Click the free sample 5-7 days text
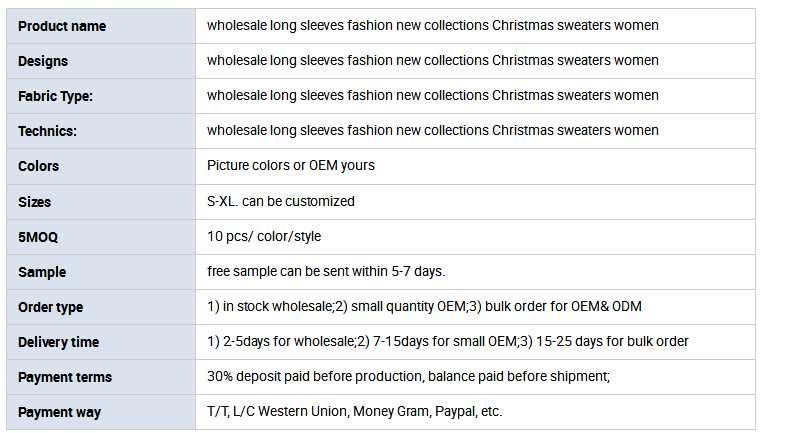Screen dimensions: 789x433 (x=326, y=271)
